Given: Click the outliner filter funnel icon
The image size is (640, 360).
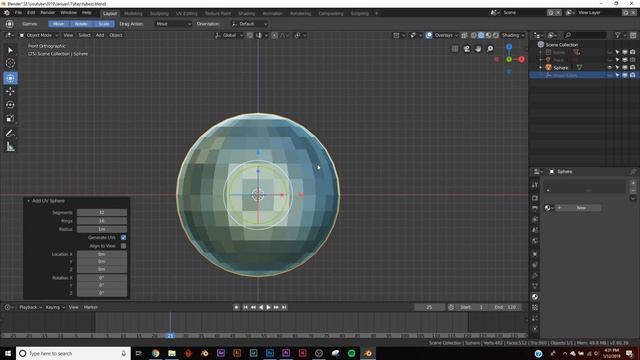Looking at the screenshot, I should [x=618, y=36].
